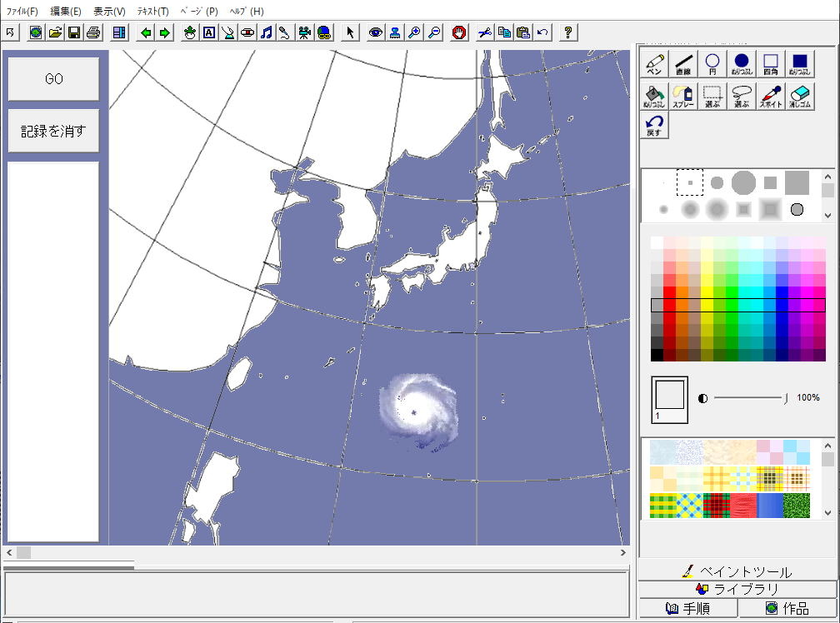Open the 手順 tab
Viewport: 840px width, 623px height.
[687, 609]
